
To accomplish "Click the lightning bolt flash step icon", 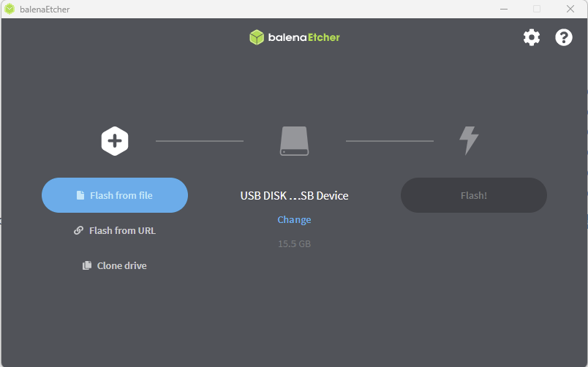I will [x=469, y=140].
